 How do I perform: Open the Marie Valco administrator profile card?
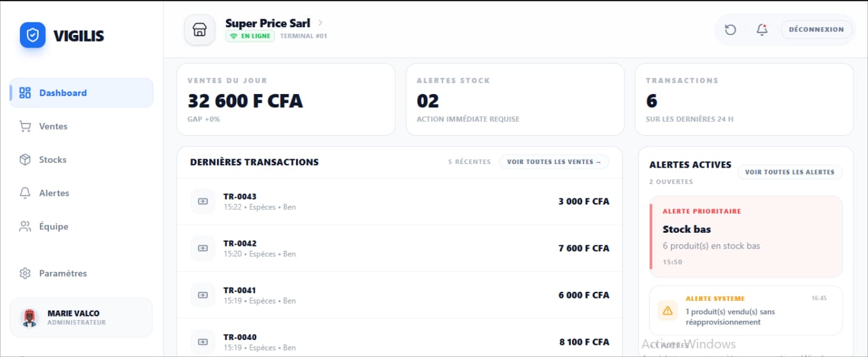click(81, 317)
